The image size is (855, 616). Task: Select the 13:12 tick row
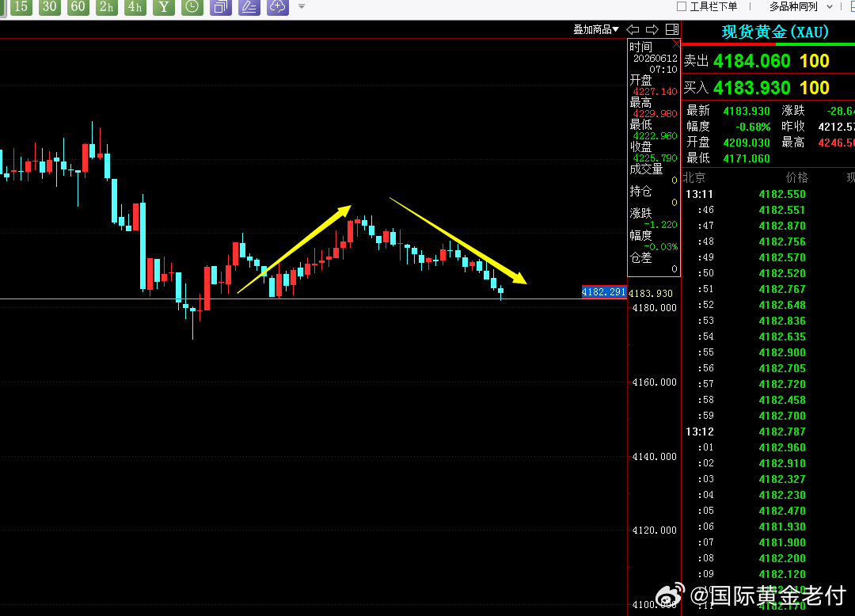coord(768,432)
